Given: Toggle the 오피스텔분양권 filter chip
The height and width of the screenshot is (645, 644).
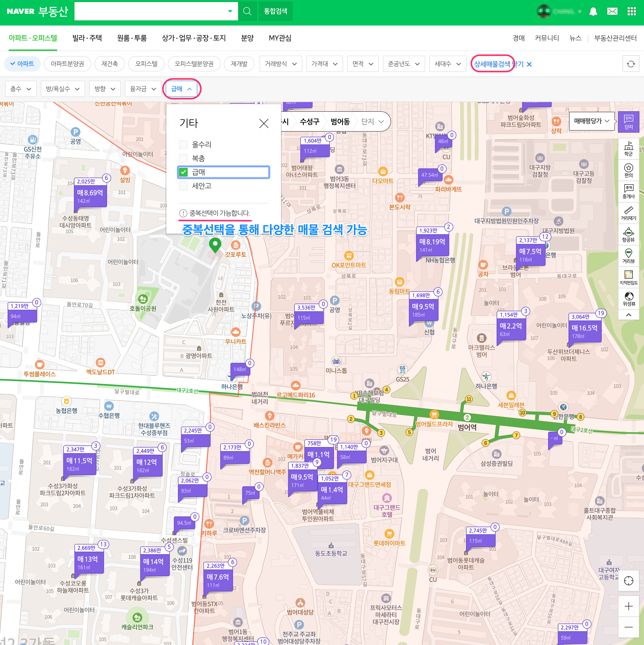Looking at the screenshot, I should (x=194, y=64).
